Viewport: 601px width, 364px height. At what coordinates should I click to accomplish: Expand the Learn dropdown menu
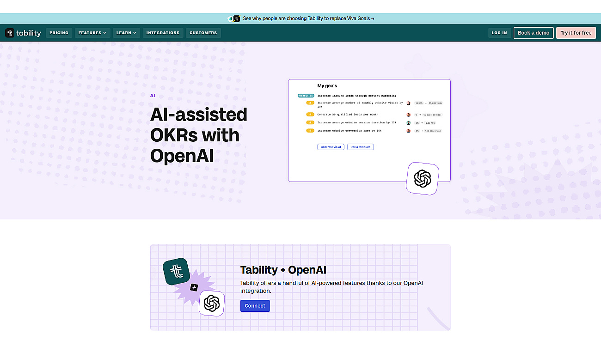tap(127, 33)
